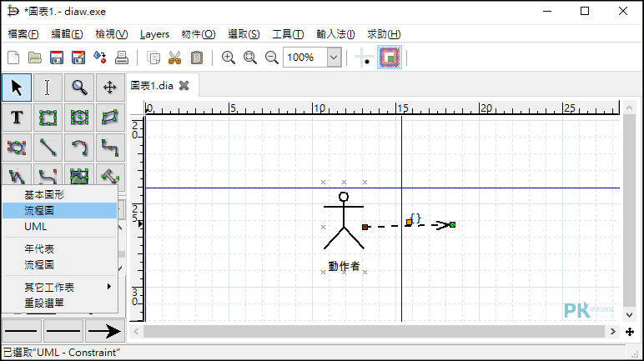Click the vertical scrollbar down arrow
The image size is (644, 361).
[630, 314]
